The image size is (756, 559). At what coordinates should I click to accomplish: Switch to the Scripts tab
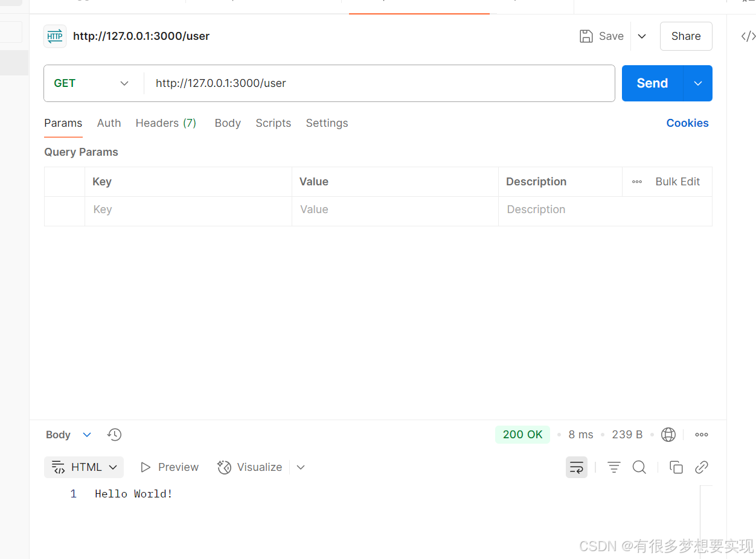[x=274, y=123]
